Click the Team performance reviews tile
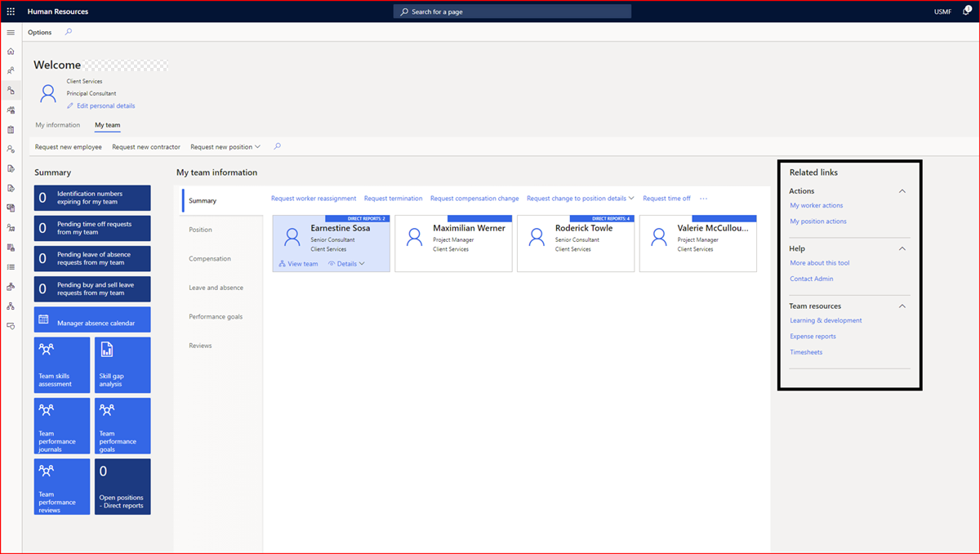Image resolution: width=980 pixels, height=554 pixels. pyautogui.click(x=61, y=486)
